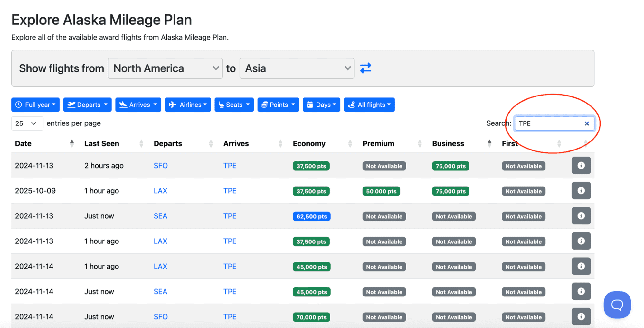This screenshot has width=644, height=328.
Task: Follow LAX link in 2025-10-09 row
Action: pos(160,191)
